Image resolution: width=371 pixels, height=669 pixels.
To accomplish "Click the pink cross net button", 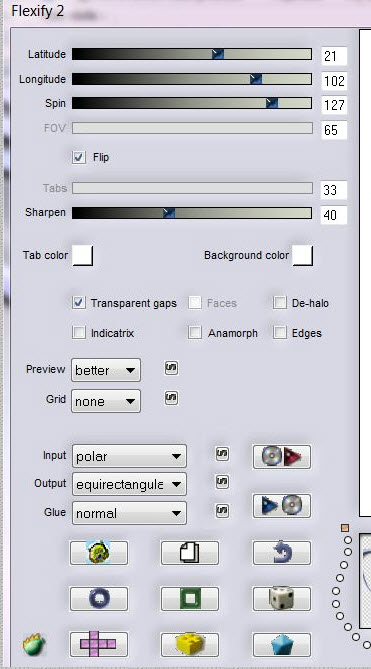I will tap(99, 644).
